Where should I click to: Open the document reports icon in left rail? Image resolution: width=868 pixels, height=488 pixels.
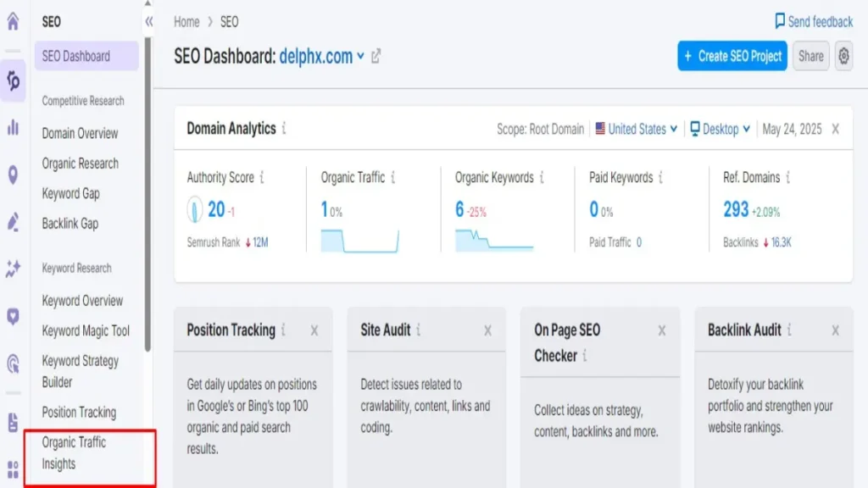(x=13, y=422)
